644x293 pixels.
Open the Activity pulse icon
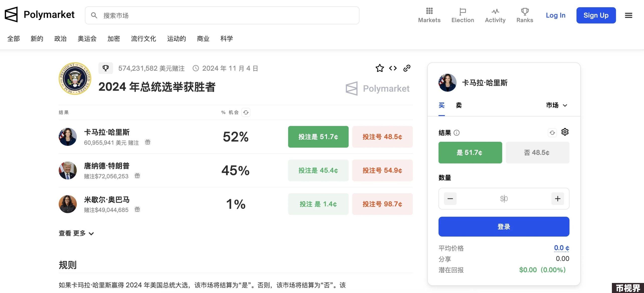point(495,12)
